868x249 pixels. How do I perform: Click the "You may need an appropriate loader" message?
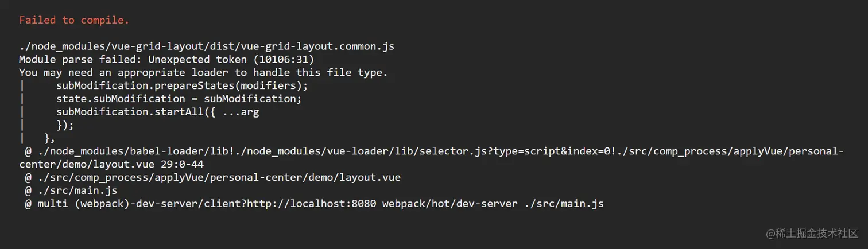coord(204,73)
